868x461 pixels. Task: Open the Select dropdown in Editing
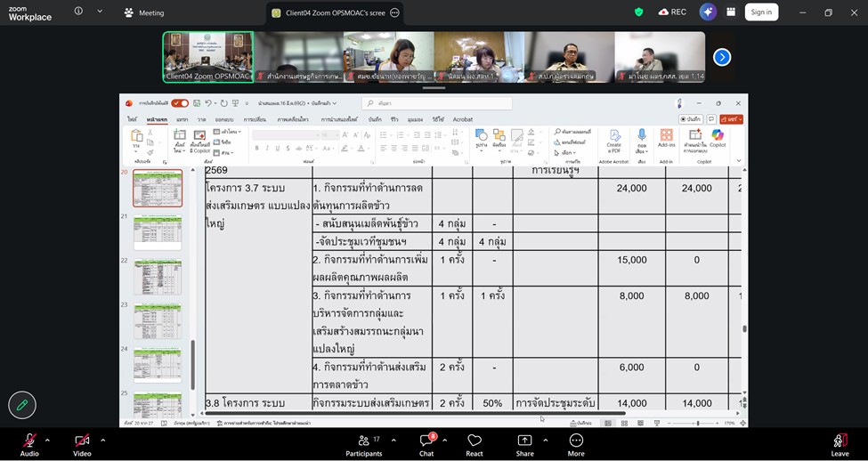565,152
